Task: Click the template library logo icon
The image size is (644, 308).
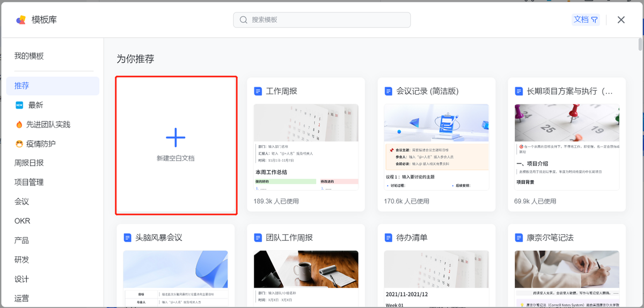Action: tap(20, 20)
